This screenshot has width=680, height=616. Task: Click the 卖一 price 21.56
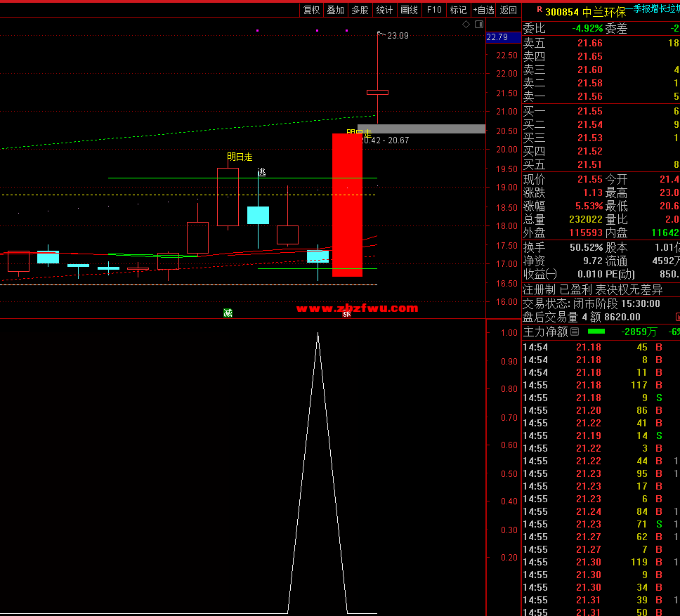point(590,97)
